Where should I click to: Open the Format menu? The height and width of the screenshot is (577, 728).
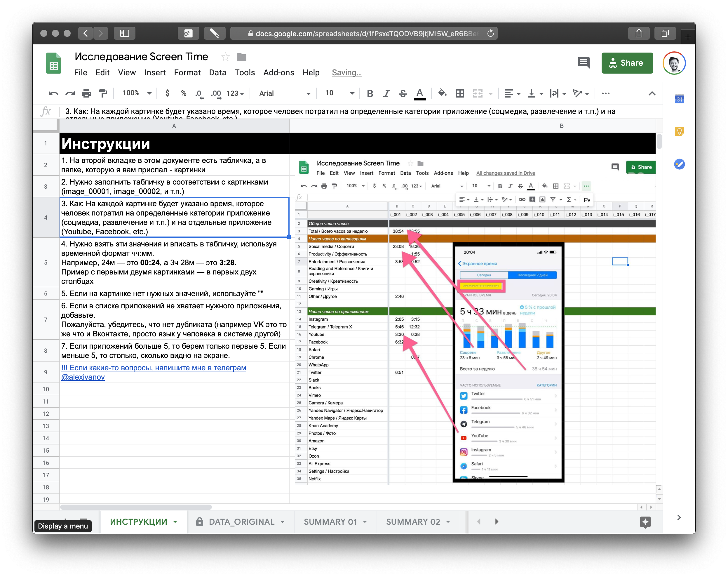pyautogui.click(x=187, y=73)
